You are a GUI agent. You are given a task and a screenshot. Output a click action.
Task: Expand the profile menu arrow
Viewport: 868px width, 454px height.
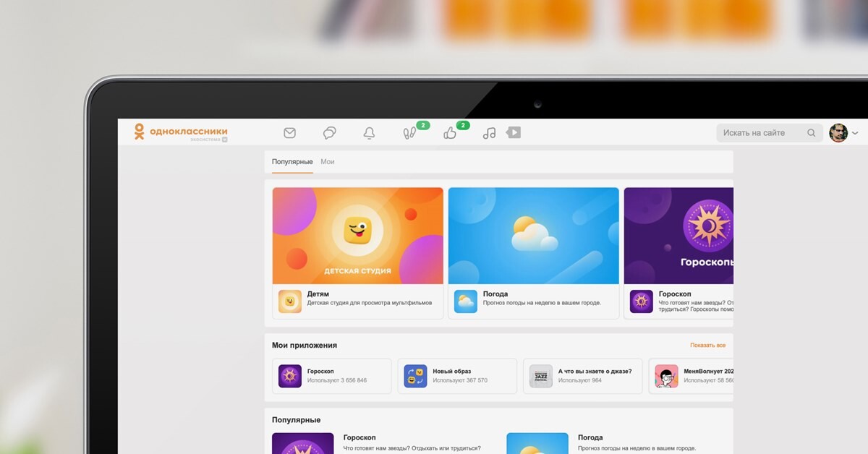(x=856, y=133)
